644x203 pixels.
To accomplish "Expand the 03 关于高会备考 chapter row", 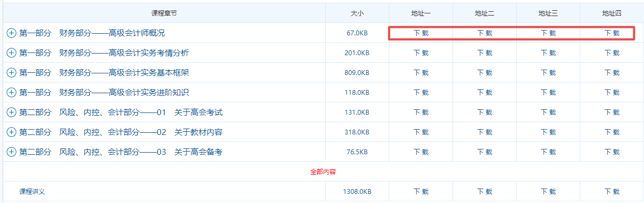I will tap(11, 152).
